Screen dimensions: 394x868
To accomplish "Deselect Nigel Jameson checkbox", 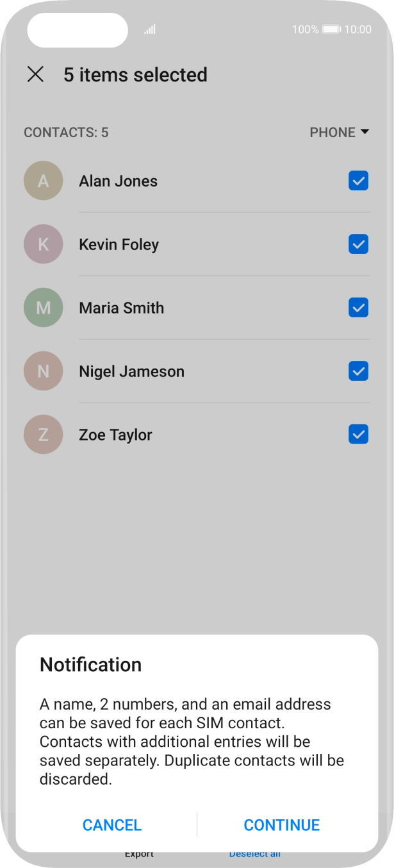I will tap(358, 371).
